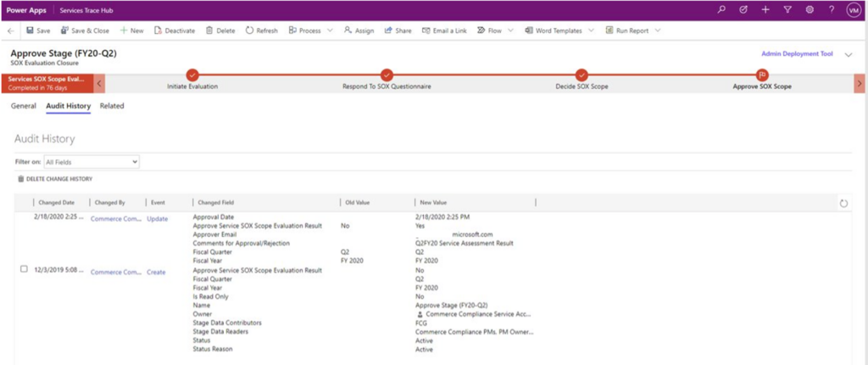Open Changed By link in Create row

pos(116,272)
